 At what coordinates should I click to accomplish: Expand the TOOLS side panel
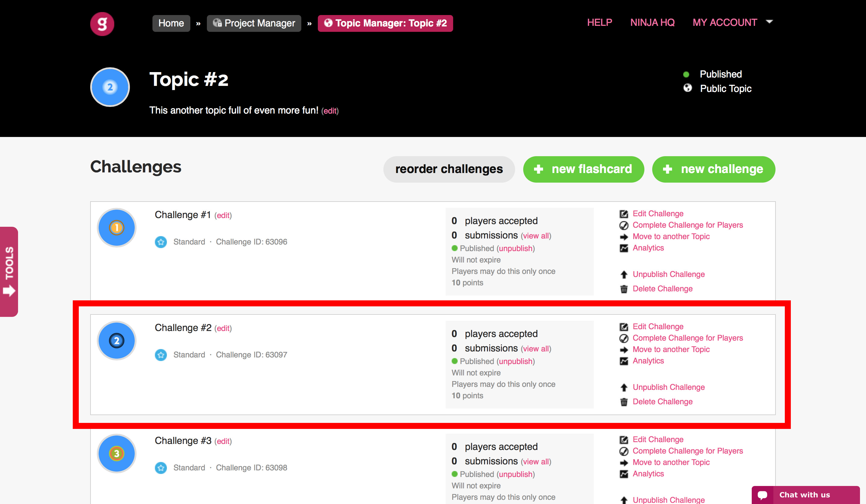click(9, 272)
